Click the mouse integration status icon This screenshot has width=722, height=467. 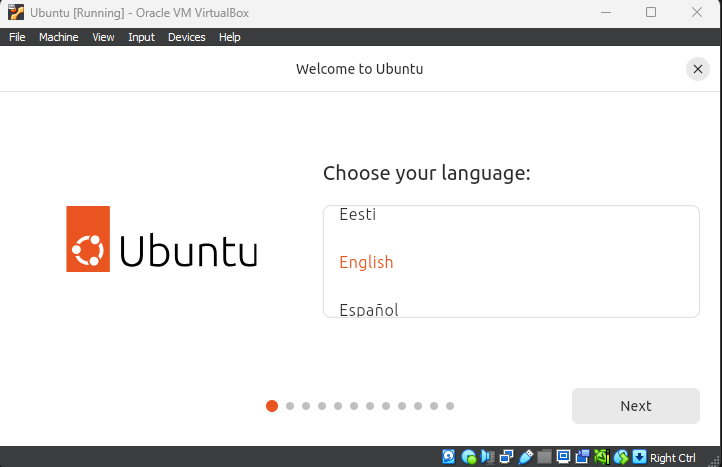(x=621, y=457)
